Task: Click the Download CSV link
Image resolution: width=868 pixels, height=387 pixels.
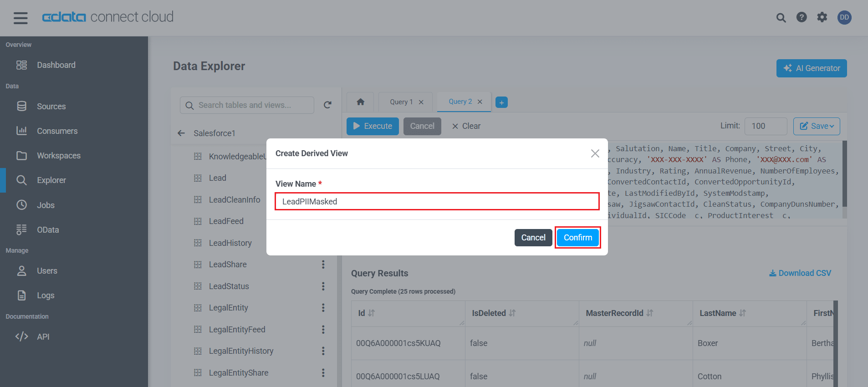Action: coord(800,273)
